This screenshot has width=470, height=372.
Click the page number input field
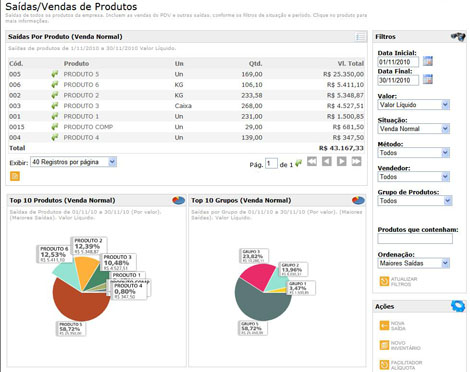pyautogui.click(x=271, y=163)
